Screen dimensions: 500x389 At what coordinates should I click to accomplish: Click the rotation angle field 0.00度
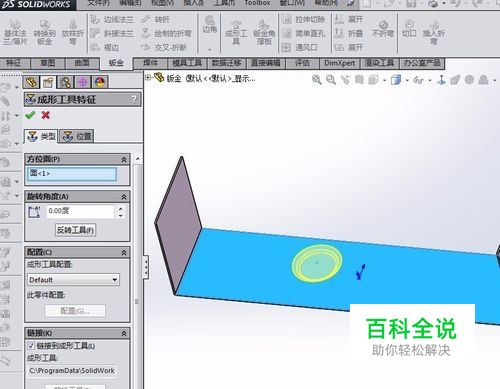(x=80, y=211)
